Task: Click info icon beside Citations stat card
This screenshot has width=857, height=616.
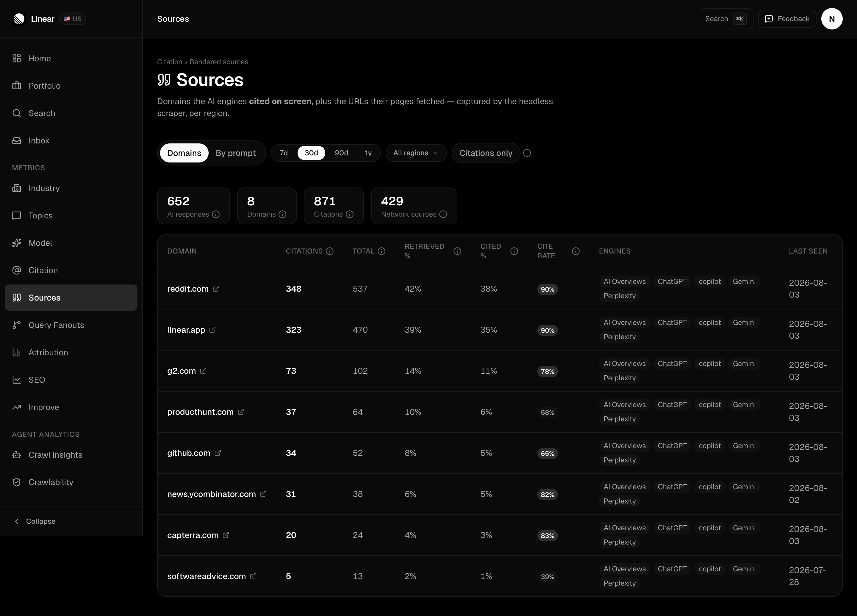Action: 350,214
